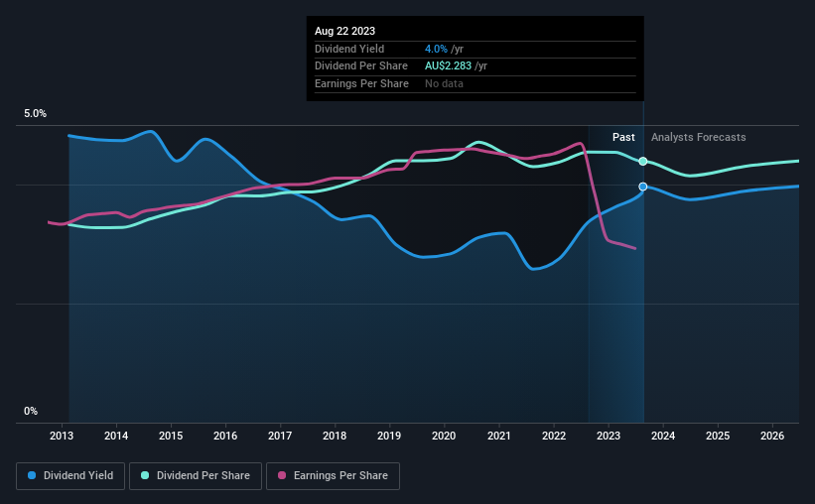Click the 5.0% y-axis label

pos(35,113)
